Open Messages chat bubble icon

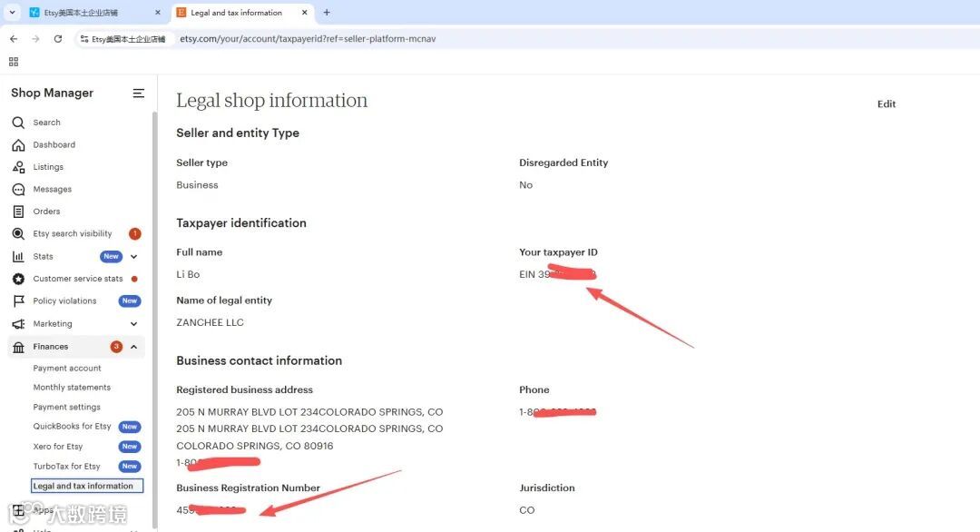pos(18,190)
